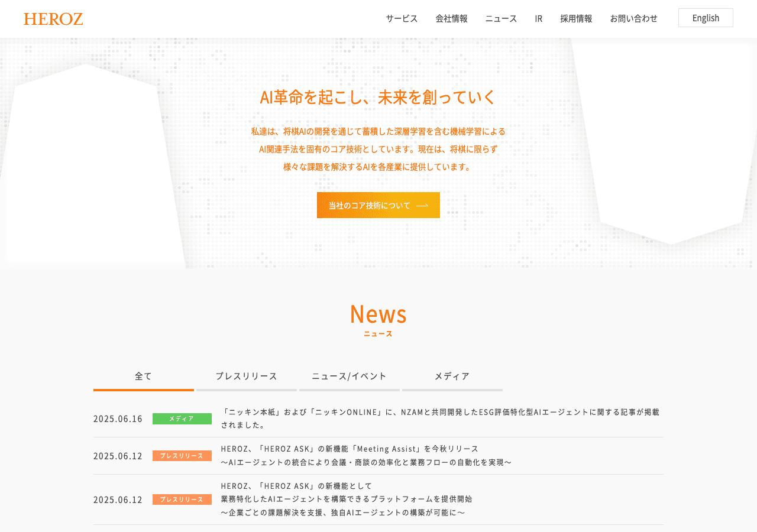Open the IR navigation link
Screen dimensions: 757x532
coord(538,18)
